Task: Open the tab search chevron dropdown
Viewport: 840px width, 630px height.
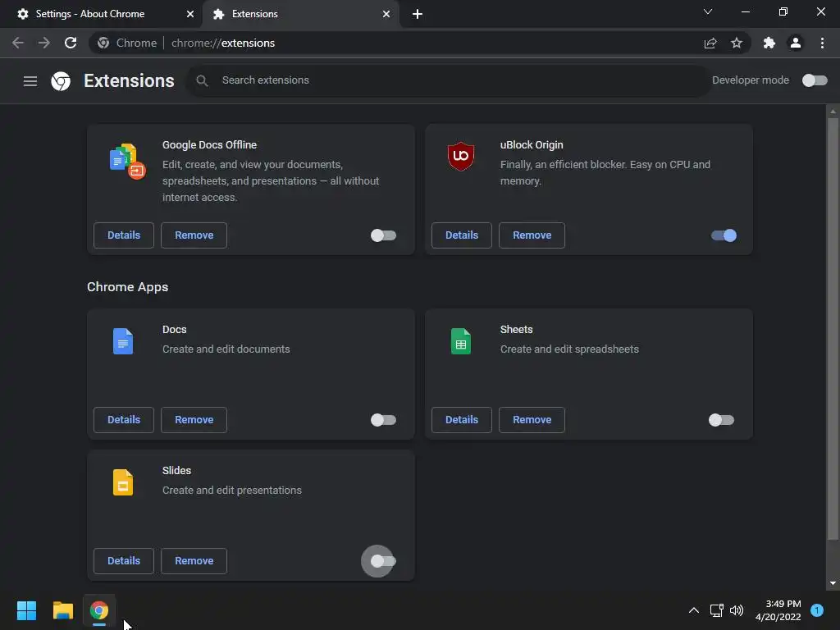Action: pyautogui.click(x=708, y=11)
